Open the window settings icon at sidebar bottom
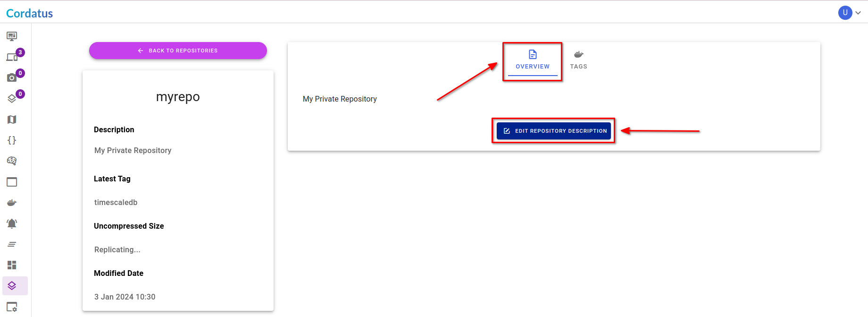The height and width of the screenshot is (317, 868). click(12, 307)
